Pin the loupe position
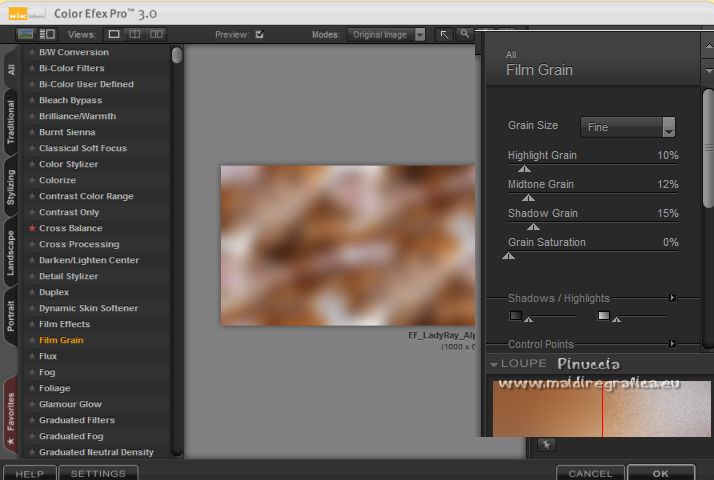This screenshot has width=714, height=480. pos(546,444)
